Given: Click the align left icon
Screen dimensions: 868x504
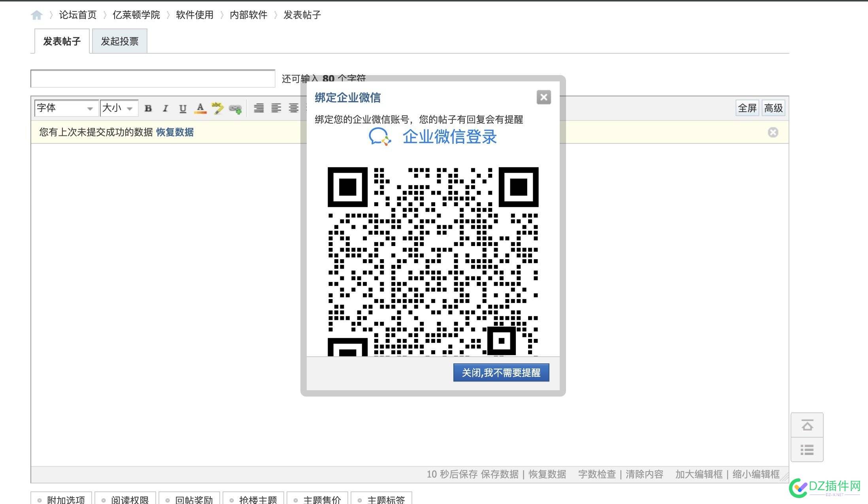Looking at the screenshot, I should [x=276, y=108].
